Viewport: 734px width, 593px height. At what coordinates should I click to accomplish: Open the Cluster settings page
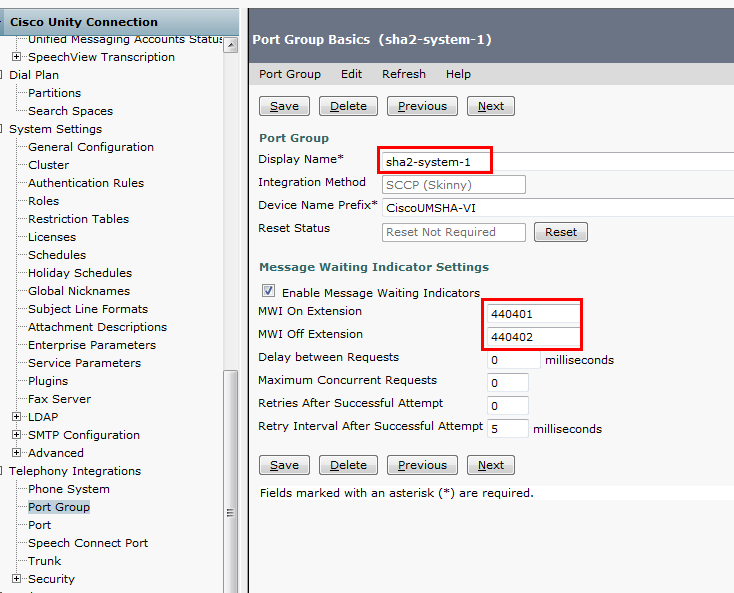(48, 165)
